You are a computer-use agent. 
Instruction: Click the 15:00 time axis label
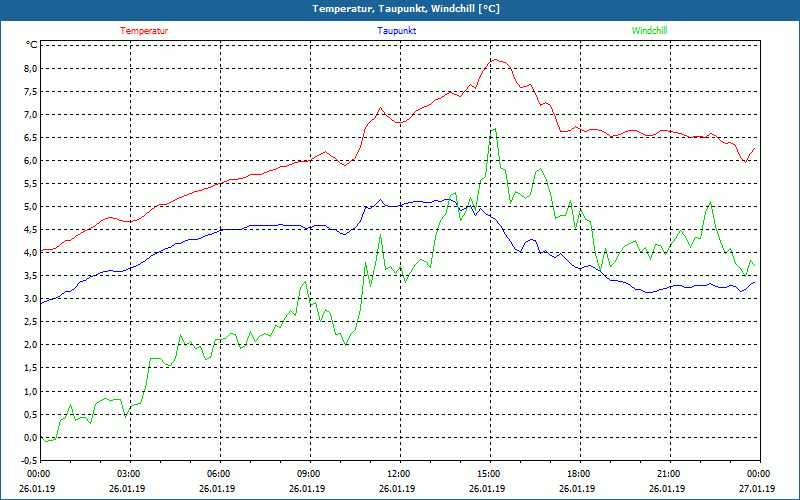488,473
